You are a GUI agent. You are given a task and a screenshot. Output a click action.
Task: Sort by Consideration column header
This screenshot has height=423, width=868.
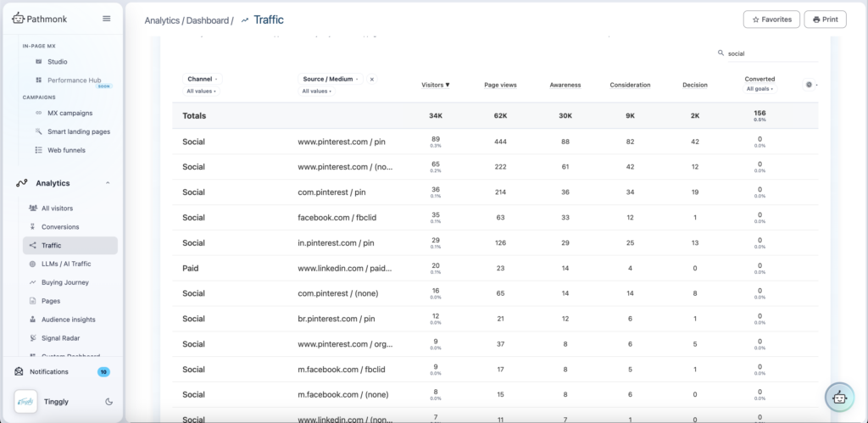point(630,85)
